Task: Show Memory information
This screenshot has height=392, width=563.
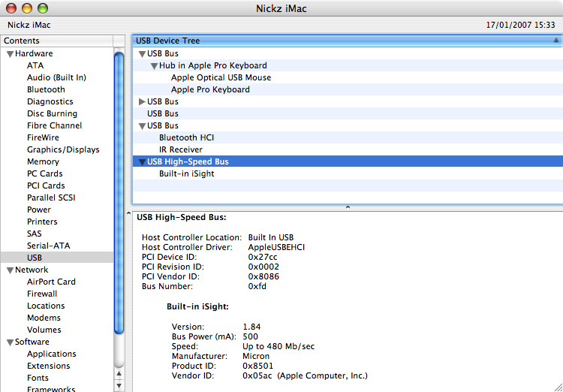Action: 43,161
